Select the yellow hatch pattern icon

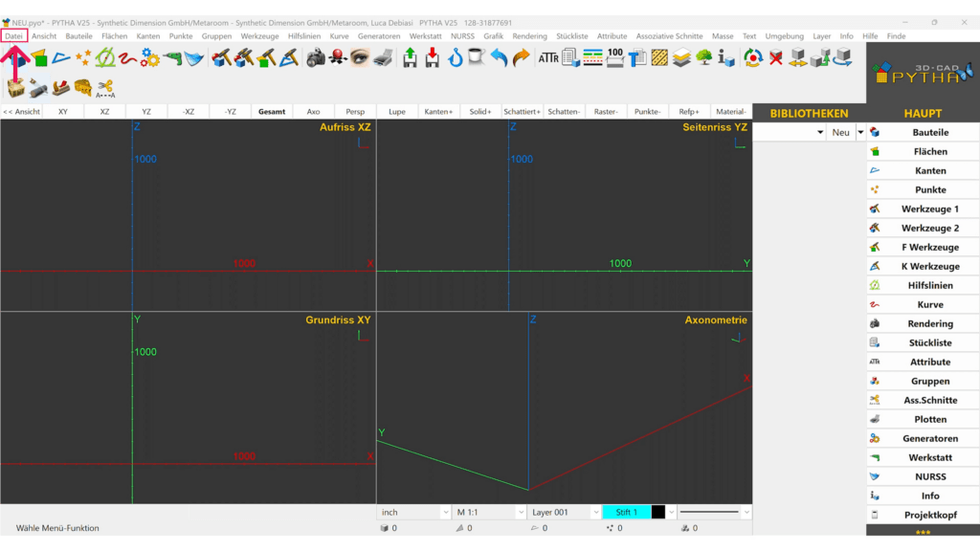pos(659,58)
